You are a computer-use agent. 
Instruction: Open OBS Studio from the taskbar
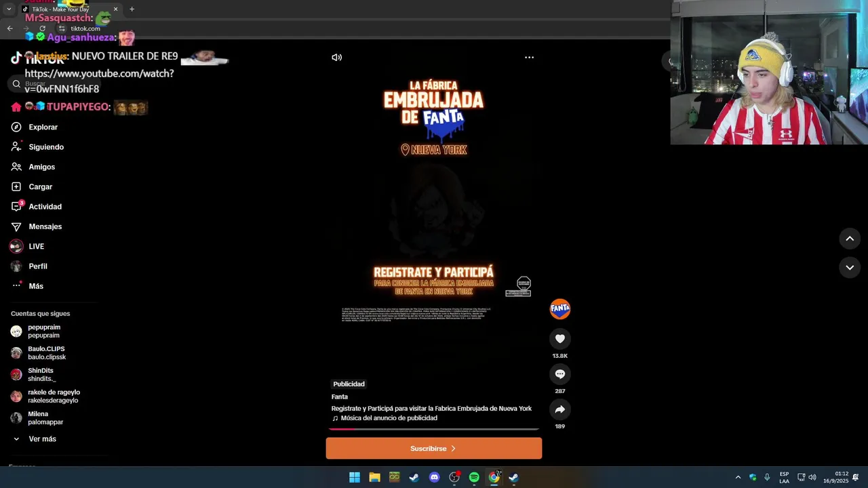tap(454, 477)
